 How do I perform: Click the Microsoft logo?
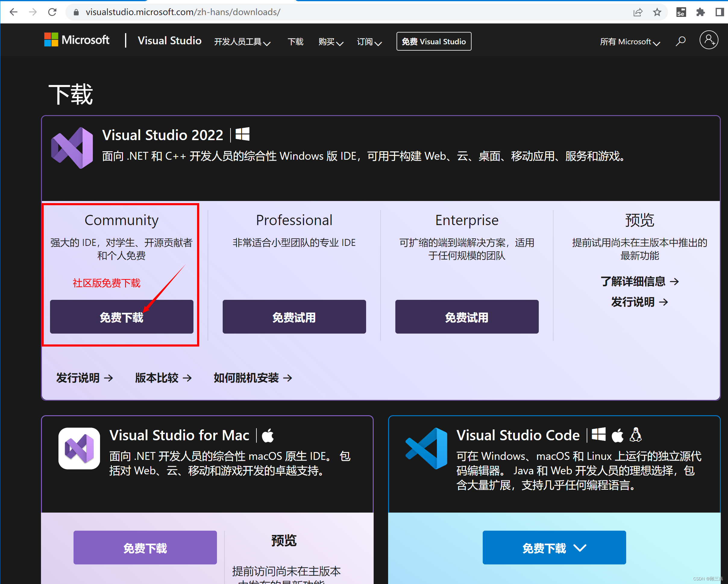pyautogui.click(x=77, y=39)
